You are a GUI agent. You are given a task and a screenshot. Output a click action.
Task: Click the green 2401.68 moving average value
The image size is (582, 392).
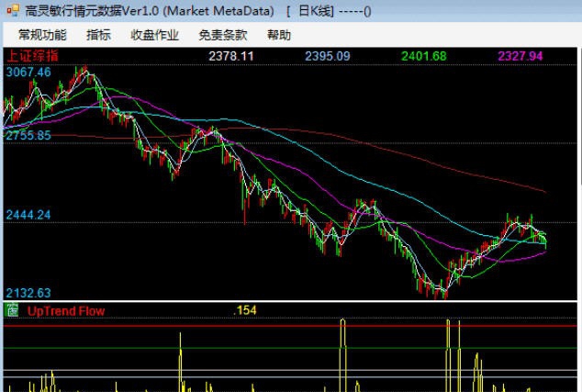click(424, 56)
